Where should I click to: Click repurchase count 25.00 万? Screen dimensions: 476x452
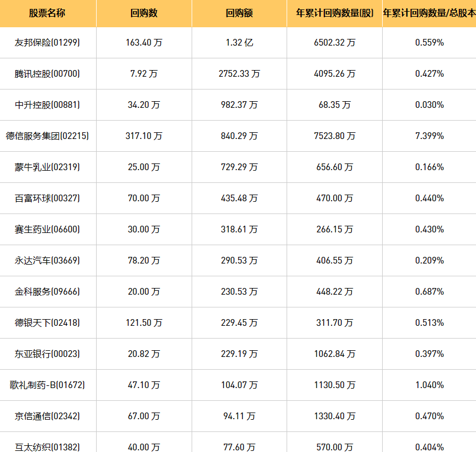144,167
